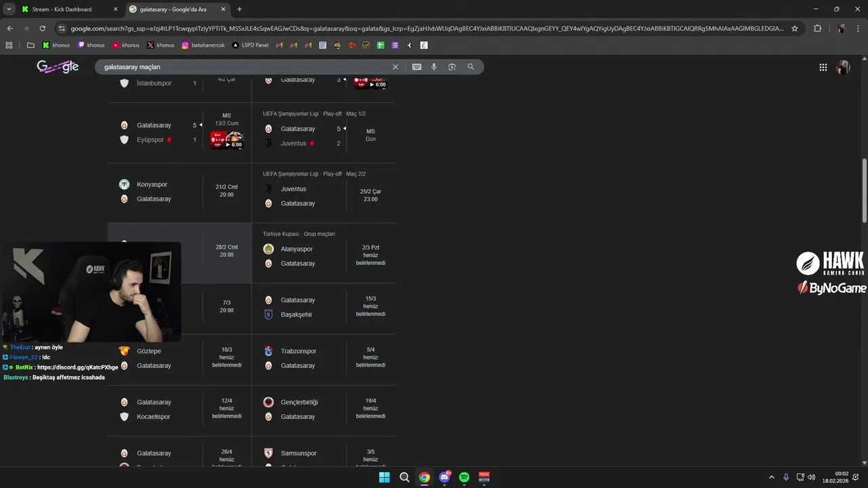Open the Samsunspor 3/5 fixture row
Image resolution: width=868 pixels, height=488 pixels.
(323, 452)
